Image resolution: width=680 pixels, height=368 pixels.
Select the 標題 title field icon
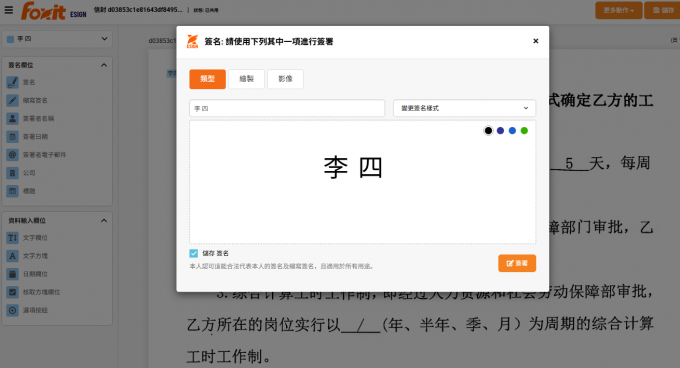(13, 191)
